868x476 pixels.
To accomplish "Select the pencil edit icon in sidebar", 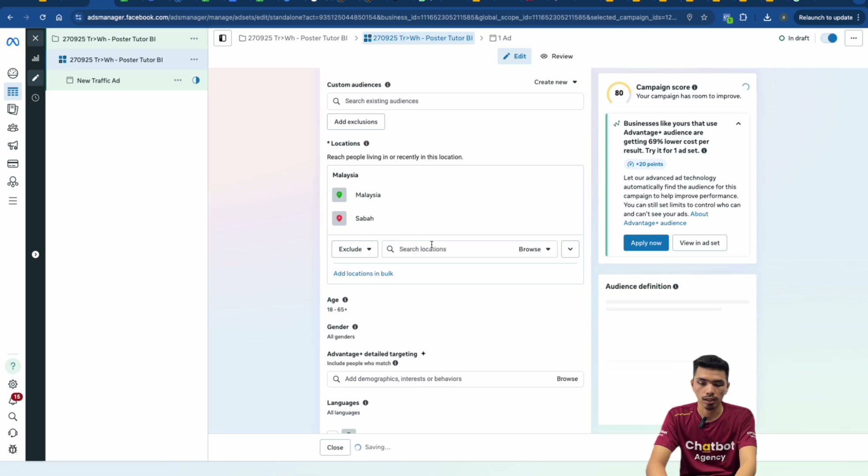I will pyautogui.click(x=36, y=78).
